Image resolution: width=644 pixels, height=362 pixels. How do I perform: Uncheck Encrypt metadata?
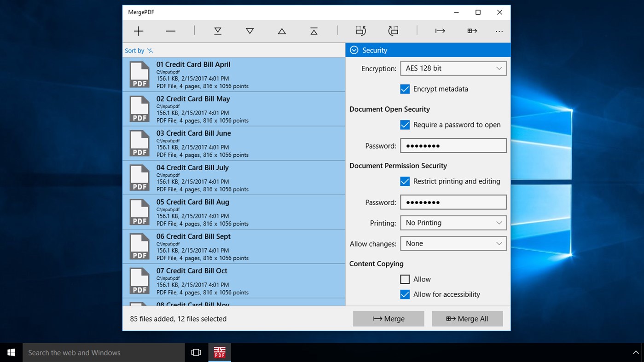pyautogui.click(x=405, y=89)
